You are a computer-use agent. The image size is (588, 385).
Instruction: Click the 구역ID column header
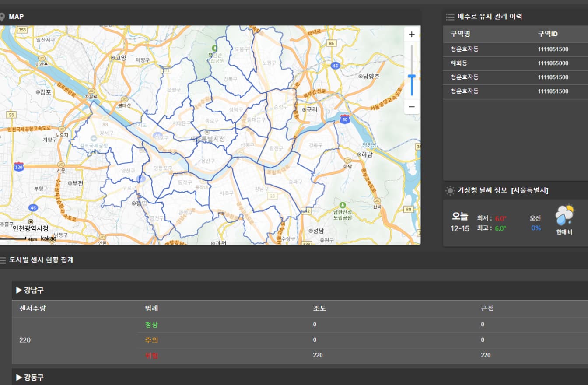pyautogui.click(x=548, y=34)
